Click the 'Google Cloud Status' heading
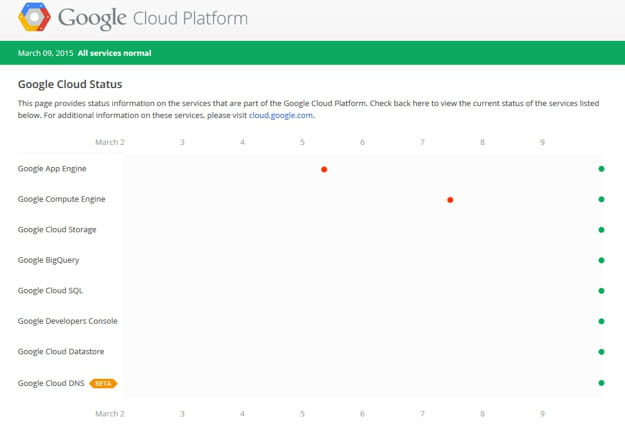This screenshot has height=425, width=625. (70, 84)
